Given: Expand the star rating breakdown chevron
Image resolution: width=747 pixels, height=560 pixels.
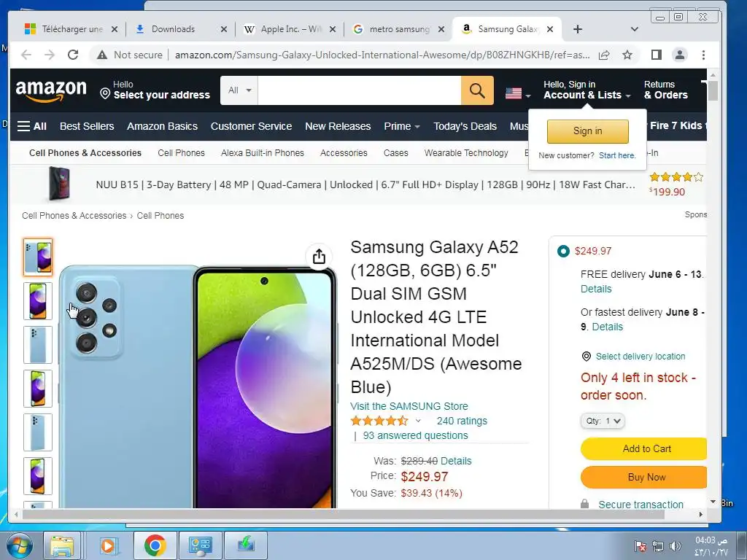Looking at the screenshot, I should 418,421.
